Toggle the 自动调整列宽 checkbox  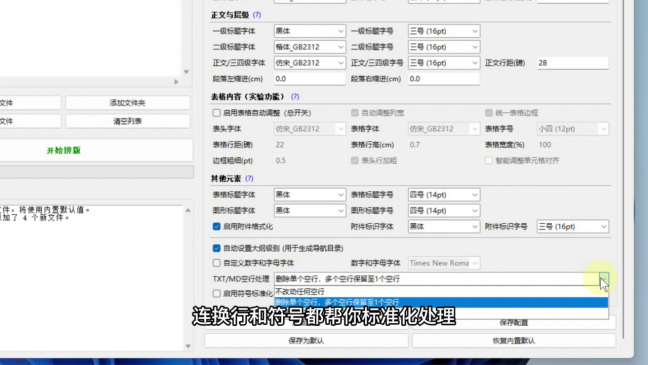click(355, 113)
